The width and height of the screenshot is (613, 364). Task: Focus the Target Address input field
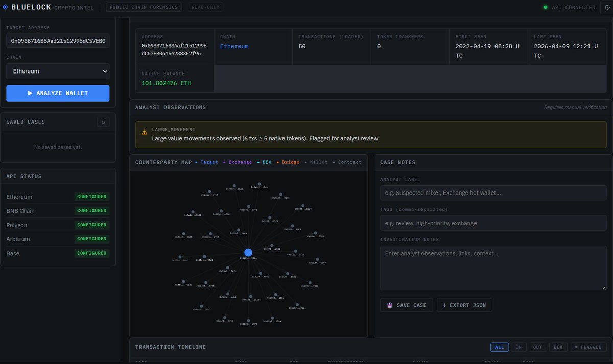tap(58, 41)
